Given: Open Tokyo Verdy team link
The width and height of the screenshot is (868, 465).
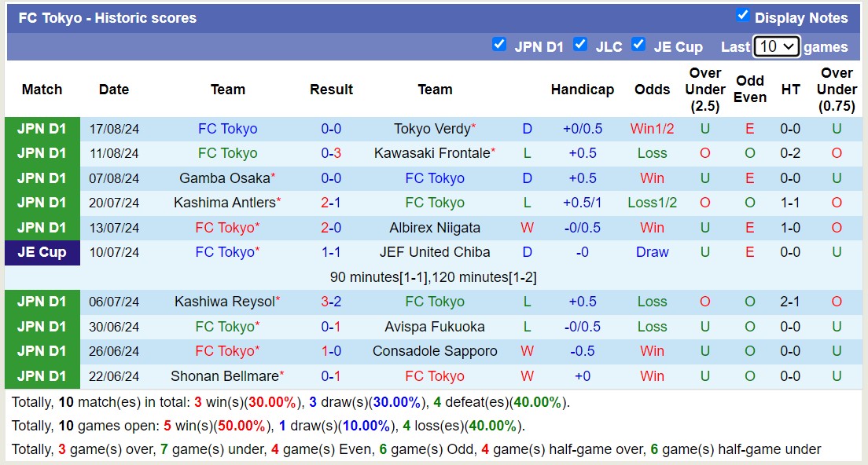Looking at the screenshot, I should click(432, 129).
